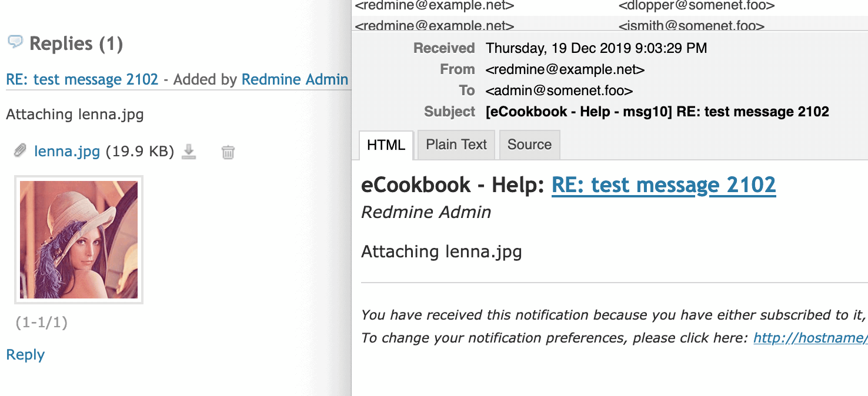
Task: Switch to the HTML tab
Action: [386, 145]
